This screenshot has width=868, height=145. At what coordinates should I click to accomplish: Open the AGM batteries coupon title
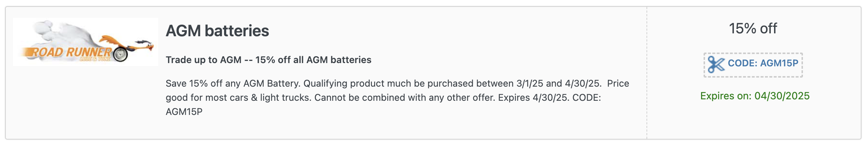217,31
